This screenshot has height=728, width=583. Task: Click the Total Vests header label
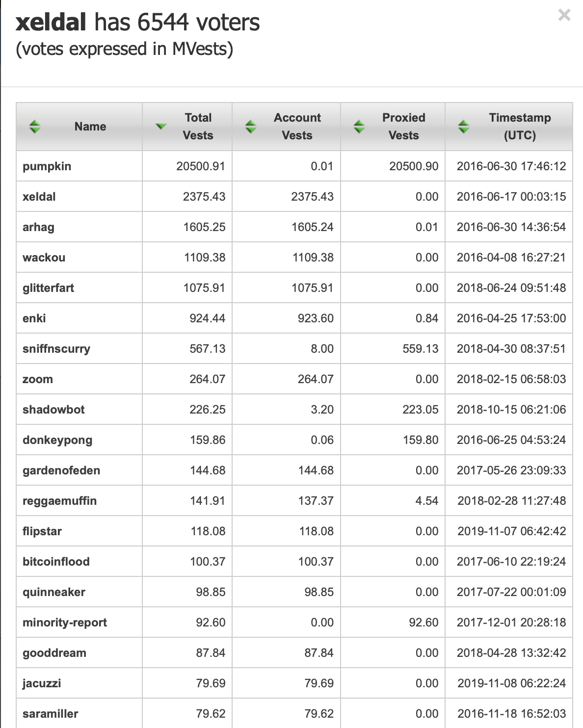[198, 127]
